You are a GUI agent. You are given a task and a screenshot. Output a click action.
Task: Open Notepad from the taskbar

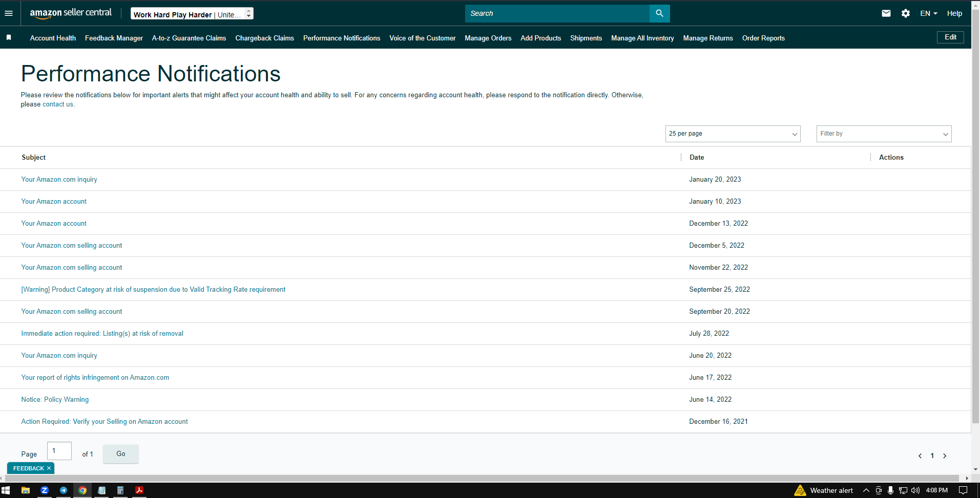click(101, 490)
